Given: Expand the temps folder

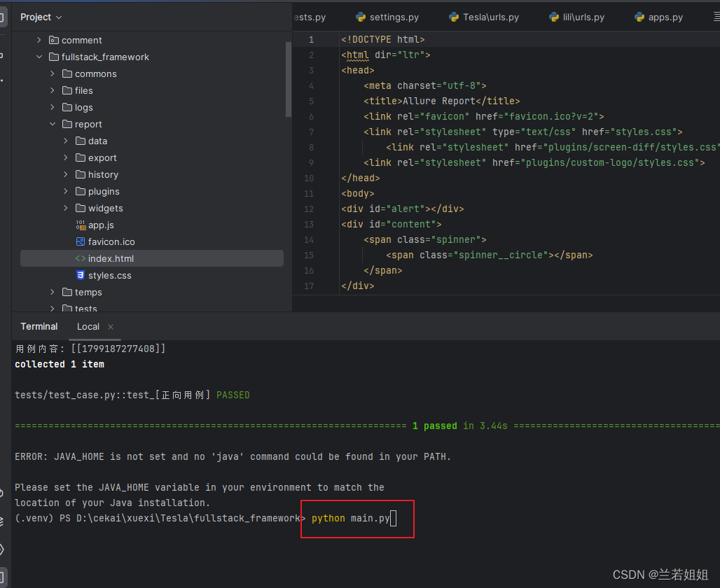Looking at the screenshot, I should (x=53, y=292).
